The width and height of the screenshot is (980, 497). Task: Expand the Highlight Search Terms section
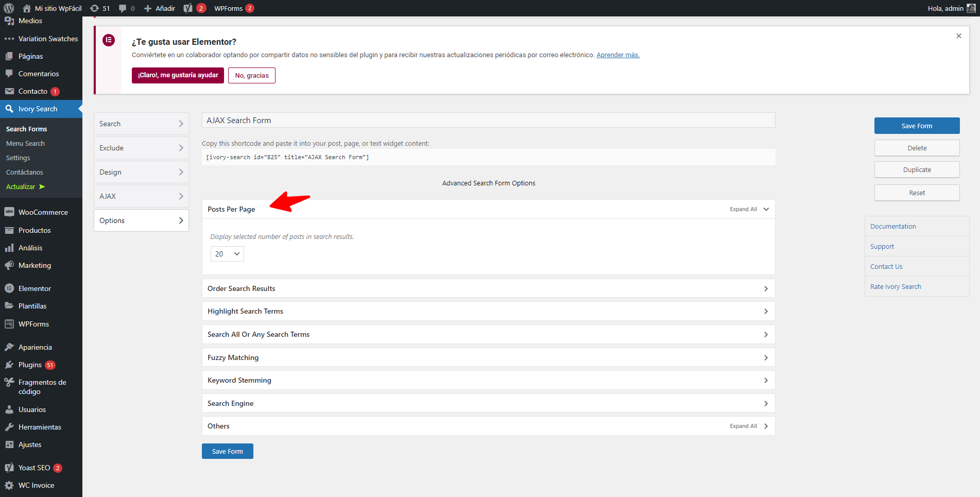[488, 311]
